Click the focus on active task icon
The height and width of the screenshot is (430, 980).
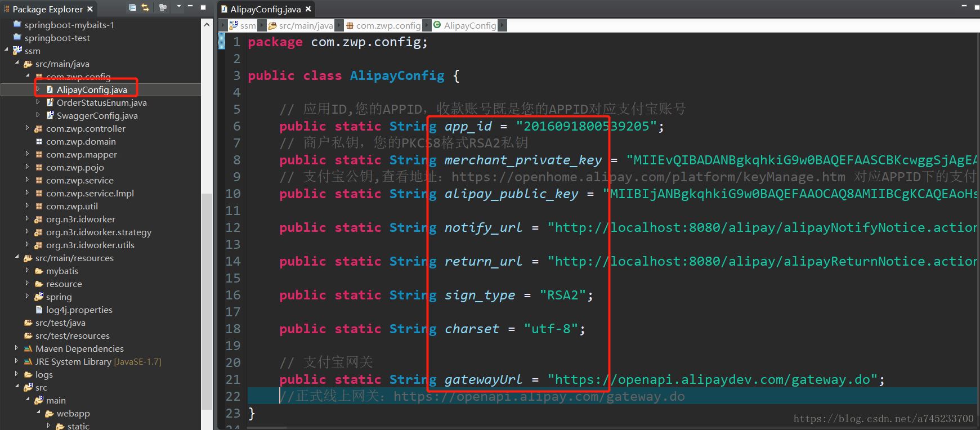[163, 7]
